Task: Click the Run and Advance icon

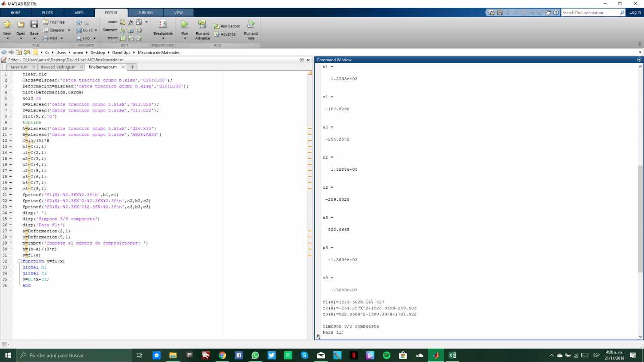Action: pyautogui.click(x=202, y=25)
